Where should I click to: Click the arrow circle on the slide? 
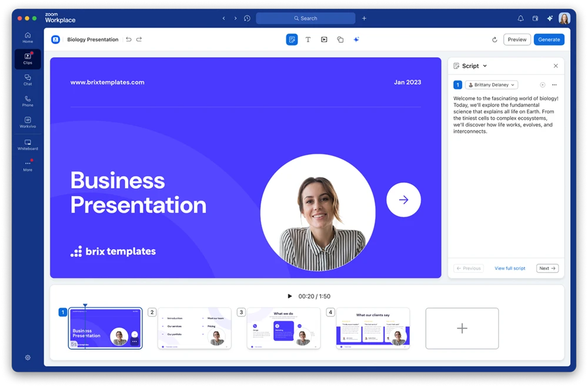[x=403, y=199]
